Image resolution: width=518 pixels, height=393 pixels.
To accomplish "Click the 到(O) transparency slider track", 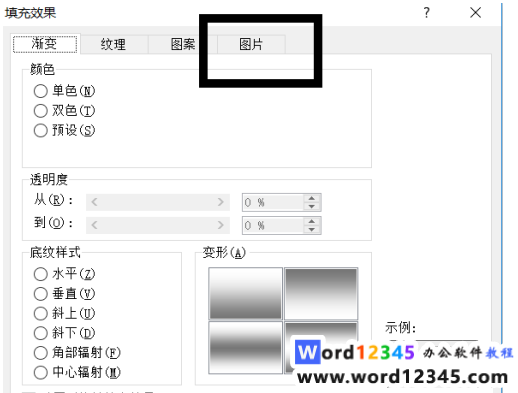I will pyautogui.click(x=158, y=225).
